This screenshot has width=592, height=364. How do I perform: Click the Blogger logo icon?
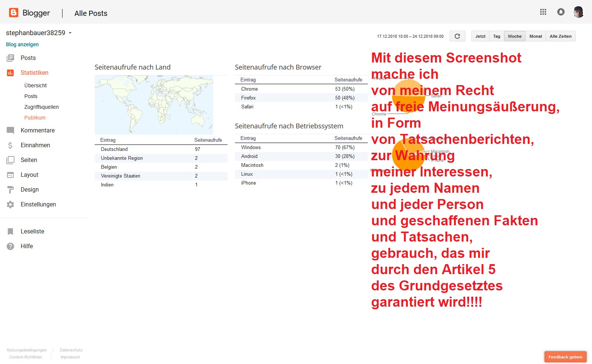pos(14,13)
